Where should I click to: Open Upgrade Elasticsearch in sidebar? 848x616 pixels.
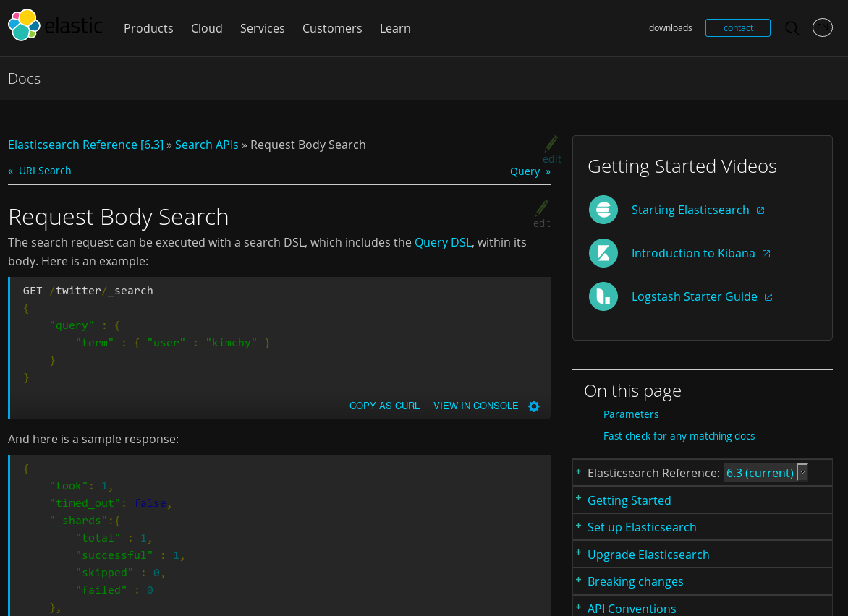[648, 555]
